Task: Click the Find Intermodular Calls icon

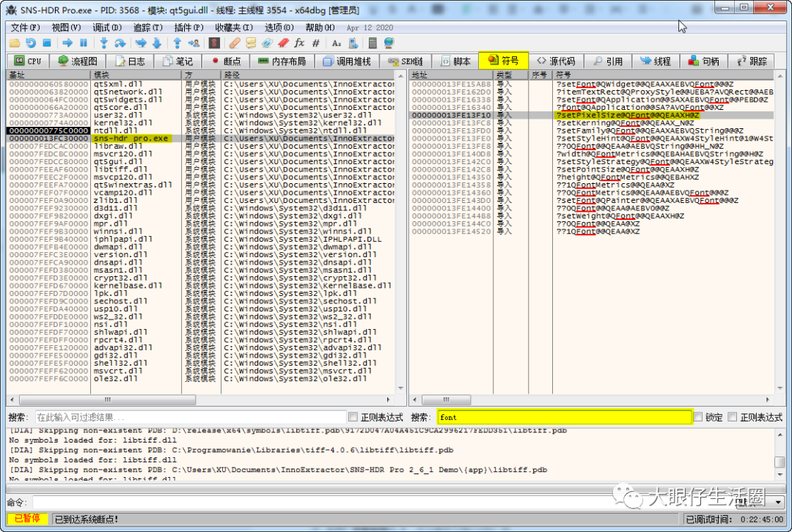Action: tap(353, 43)
